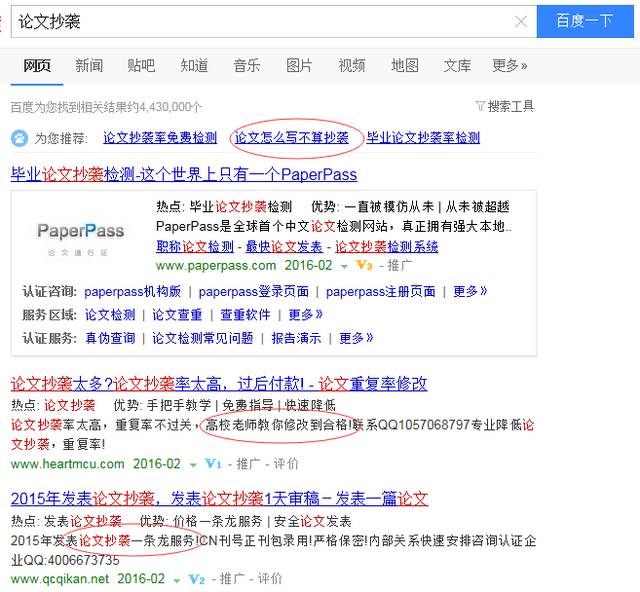This screenshot has height=592, width=640.
Task: Click 评价 in the qcqikan.net result
Action: tap(269, 579)
